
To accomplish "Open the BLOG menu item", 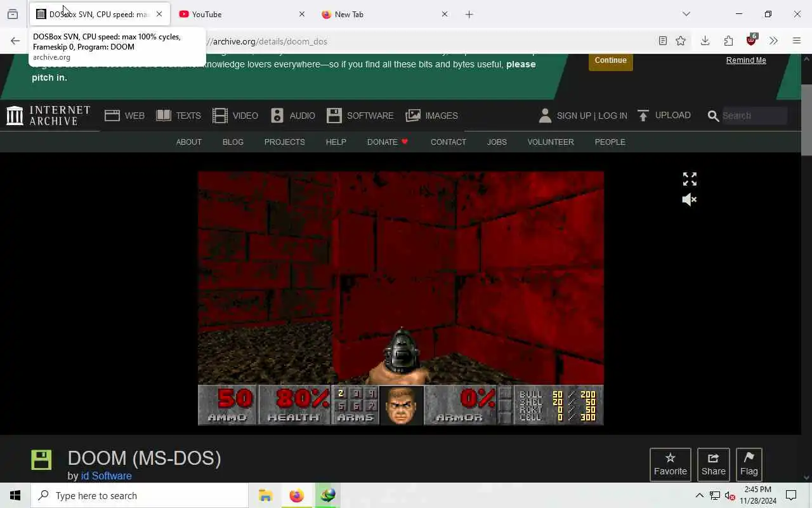I will (x=233, y=142).
